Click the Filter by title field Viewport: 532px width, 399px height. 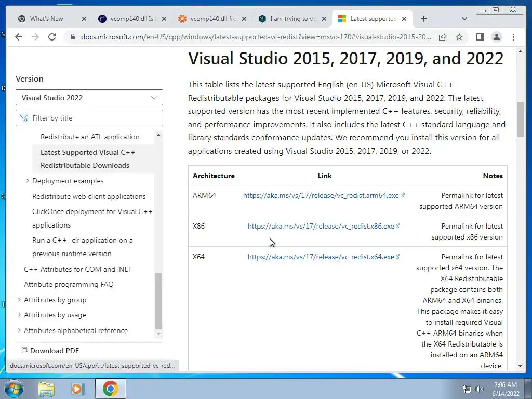pos(89,118)
